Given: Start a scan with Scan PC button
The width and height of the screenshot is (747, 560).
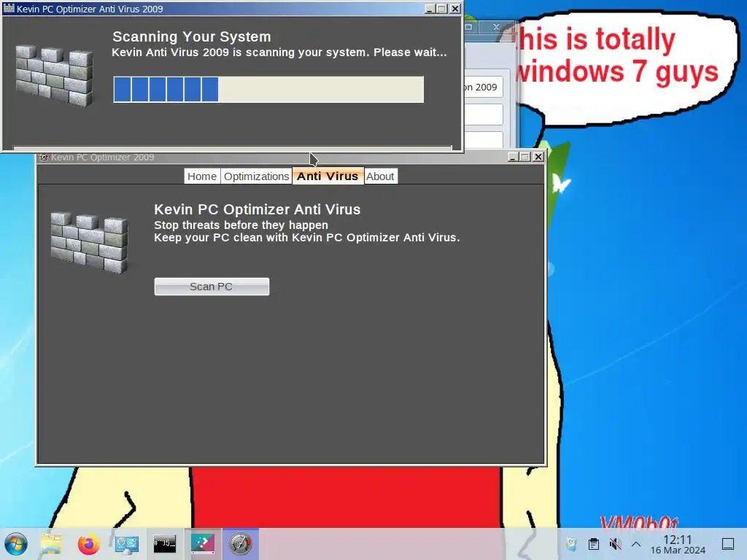Looking at the screenshot, I should [x=212, y=287].
